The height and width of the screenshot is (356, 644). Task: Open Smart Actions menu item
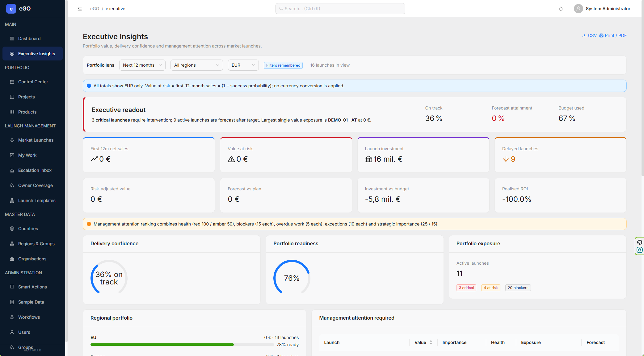[x=32, y=287]
